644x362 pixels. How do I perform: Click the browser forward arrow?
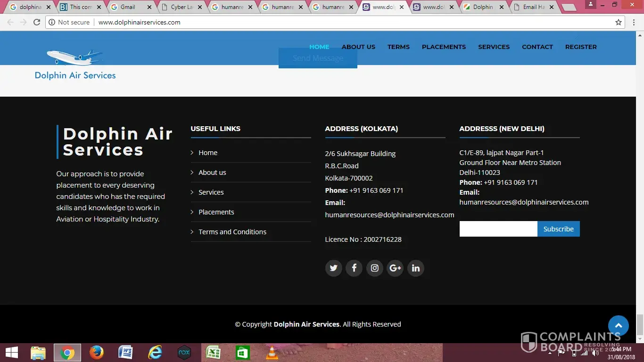tap(23, 22)
